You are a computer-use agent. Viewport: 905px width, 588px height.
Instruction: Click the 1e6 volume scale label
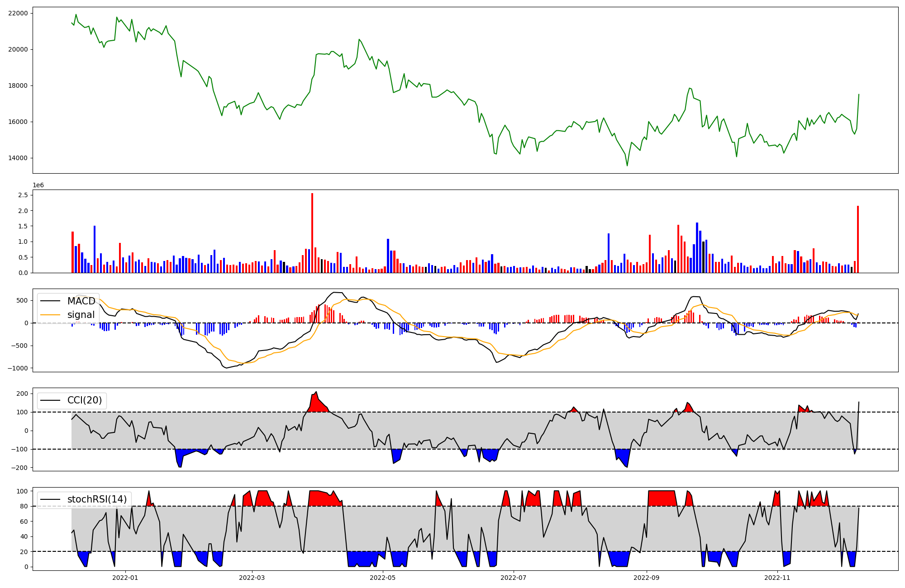tap(38, 185)
